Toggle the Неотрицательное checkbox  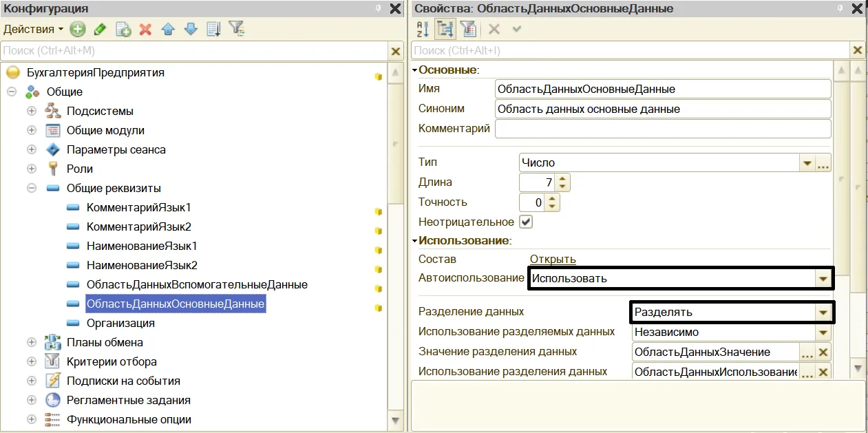pos(527,222)
